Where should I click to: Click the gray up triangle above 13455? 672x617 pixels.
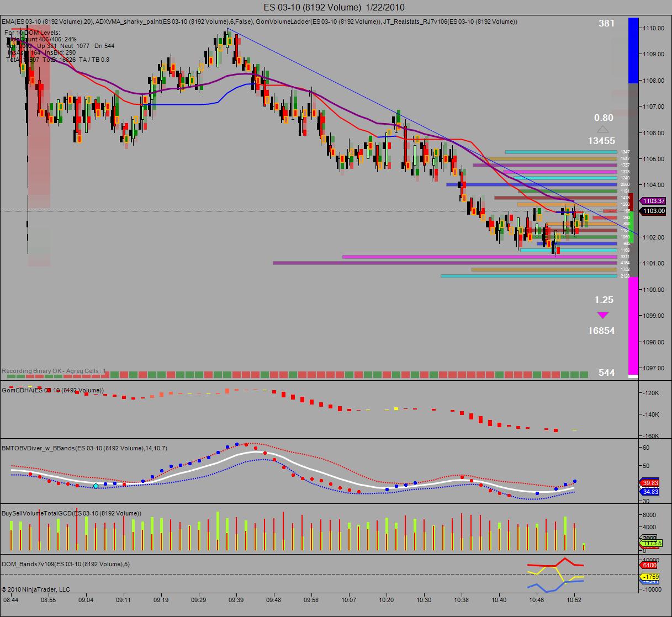pyautogui.click(x=602, y=129)
